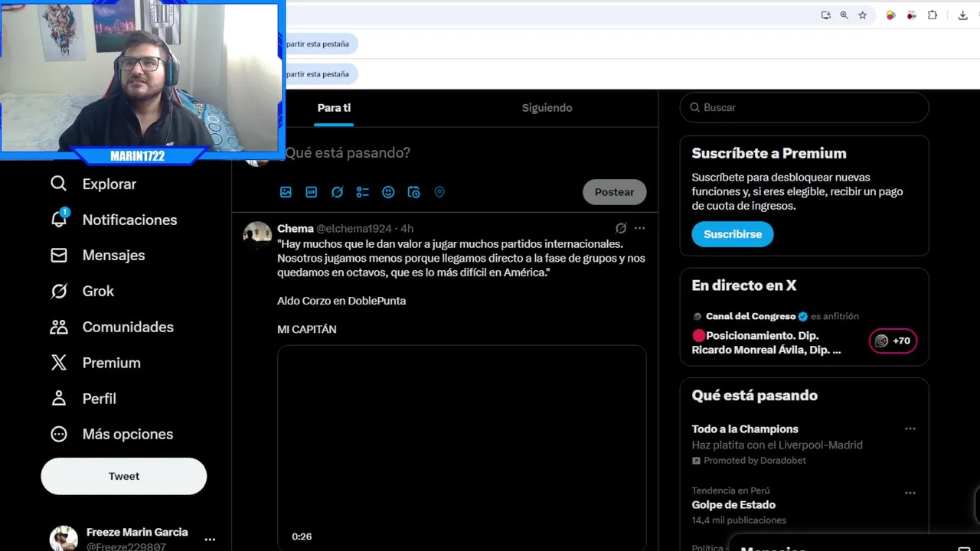Click the Buscar search field

click(x=804, y=108)
